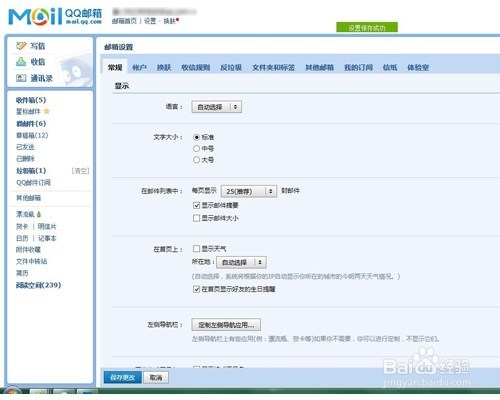The image size is (500, 400).
Task: Enable the 显示邮件大小 checkbox
Action: click(x=196, y=218)
